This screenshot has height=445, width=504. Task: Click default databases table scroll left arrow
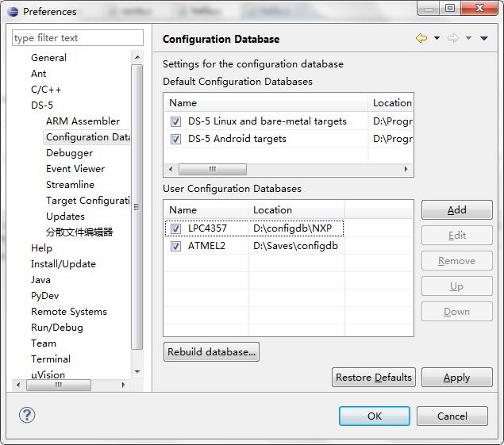[x=171, y=169]
